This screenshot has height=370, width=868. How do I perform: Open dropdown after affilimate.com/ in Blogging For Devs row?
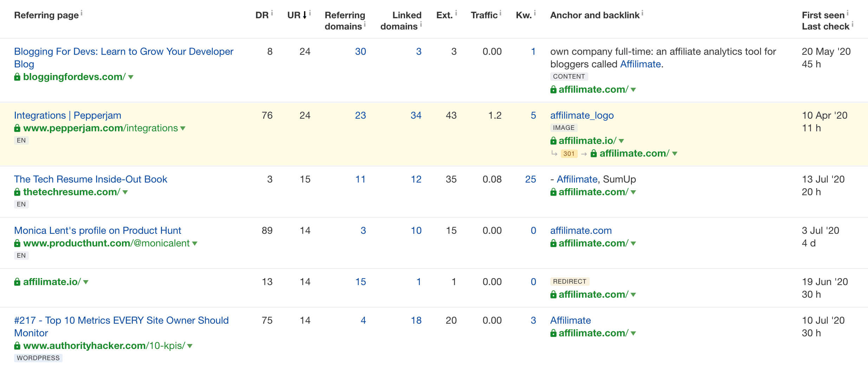[x=633, y=90]
